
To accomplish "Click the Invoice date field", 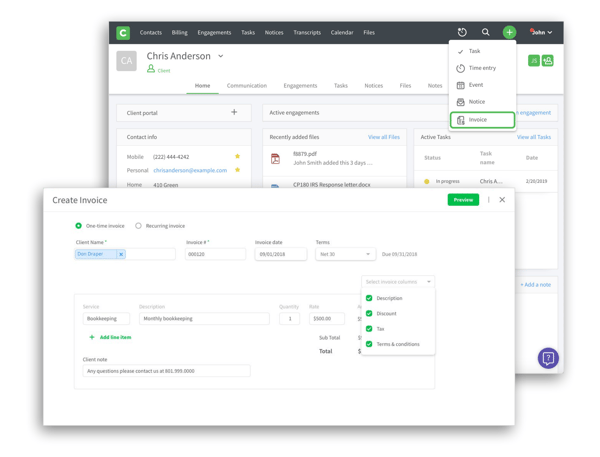I will point(281,254).
